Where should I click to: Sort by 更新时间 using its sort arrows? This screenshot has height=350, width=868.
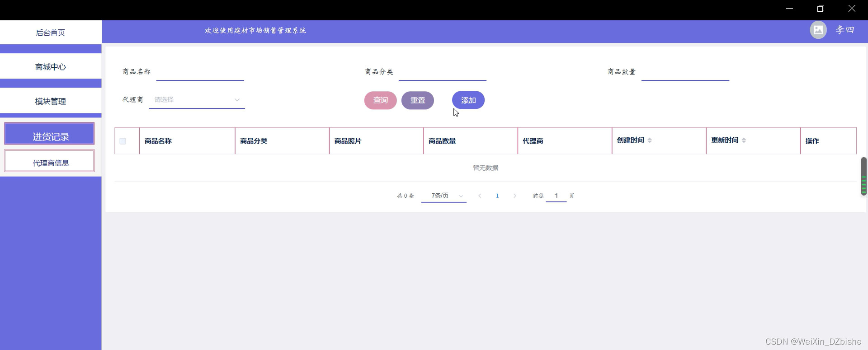click(x=744, y=140)
